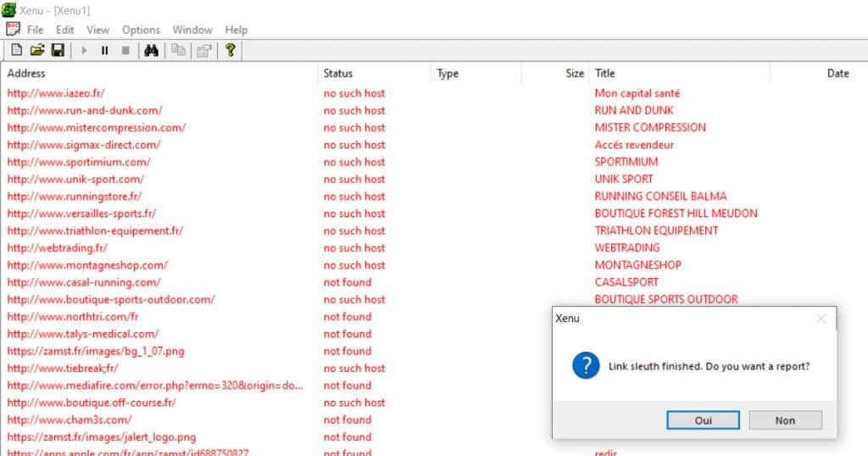This screenshot has width=868, height=456.
Task: Click Oui to generate the report
Action: (x=703, y=420)
